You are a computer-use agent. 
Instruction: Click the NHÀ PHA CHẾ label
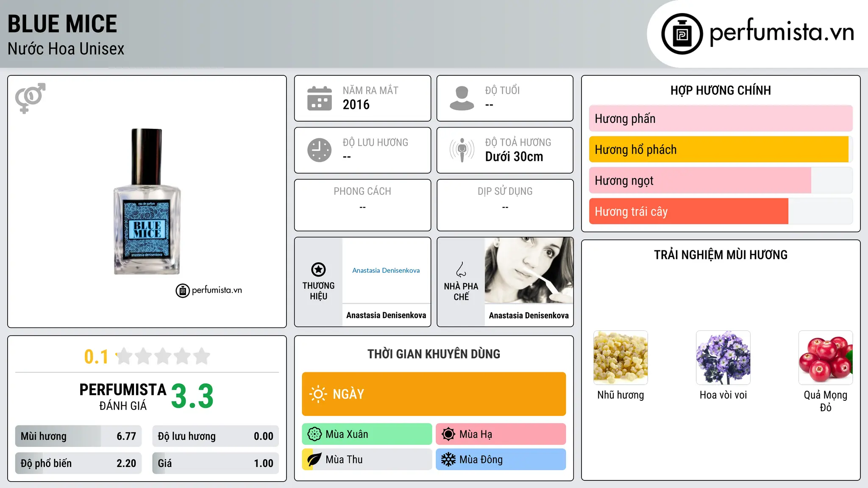click(x=461, y=291)
